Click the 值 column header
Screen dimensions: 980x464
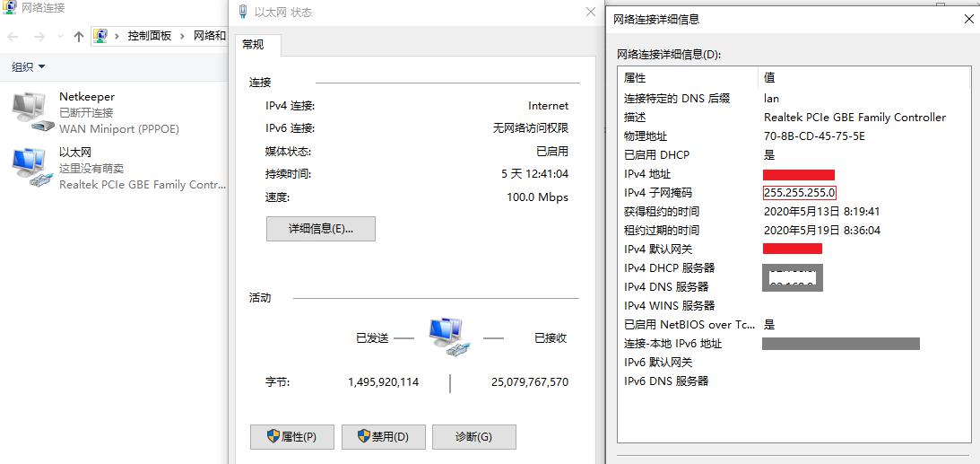pyautogui.click(x=864, y=77)
